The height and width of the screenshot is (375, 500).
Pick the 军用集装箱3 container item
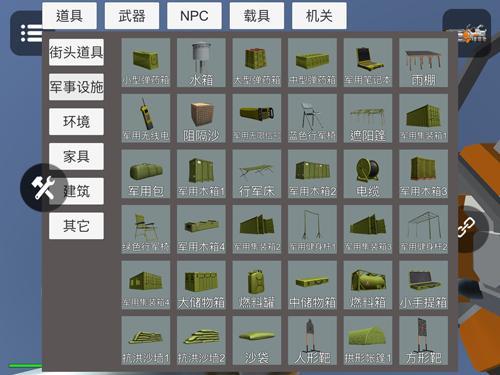(368, 230)
